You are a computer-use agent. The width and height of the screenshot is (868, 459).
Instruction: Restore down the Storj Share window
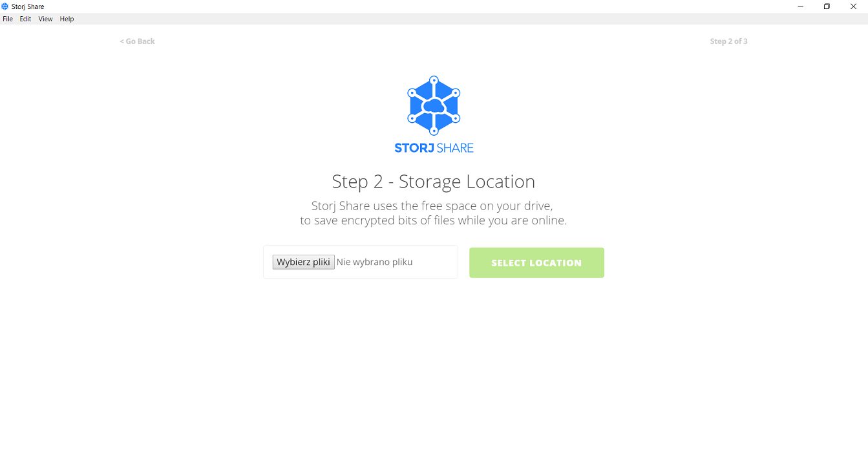click(x=827, y=6)
